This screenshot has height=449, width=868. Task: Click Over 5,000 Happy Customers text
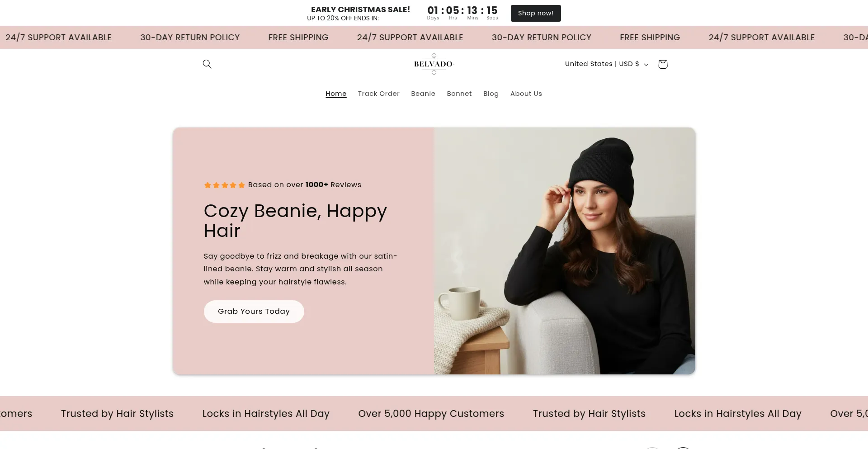[x=431, y=414]
